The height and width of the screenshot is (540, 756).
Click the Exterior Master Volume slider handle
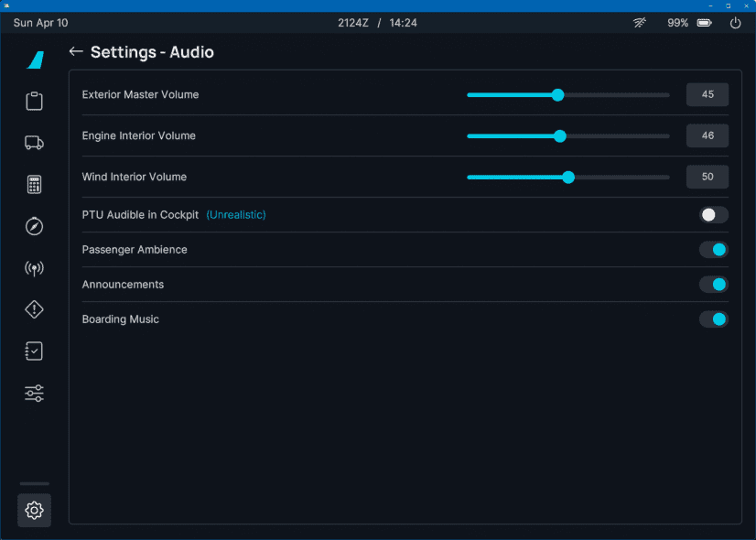(557, 94)
